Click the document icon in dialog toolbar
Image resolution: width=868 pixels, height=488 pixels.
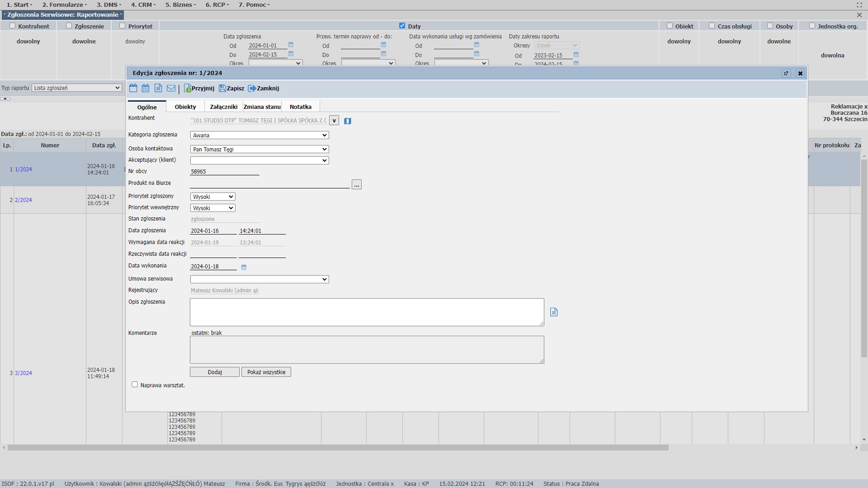158,88
